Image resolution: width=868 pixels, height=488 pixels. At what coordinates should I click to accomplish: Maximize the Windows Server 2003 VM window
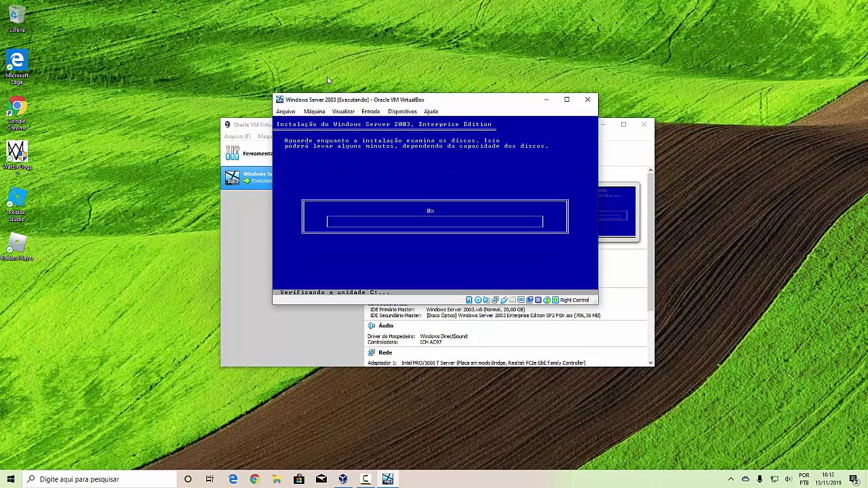tap(567, 100)
